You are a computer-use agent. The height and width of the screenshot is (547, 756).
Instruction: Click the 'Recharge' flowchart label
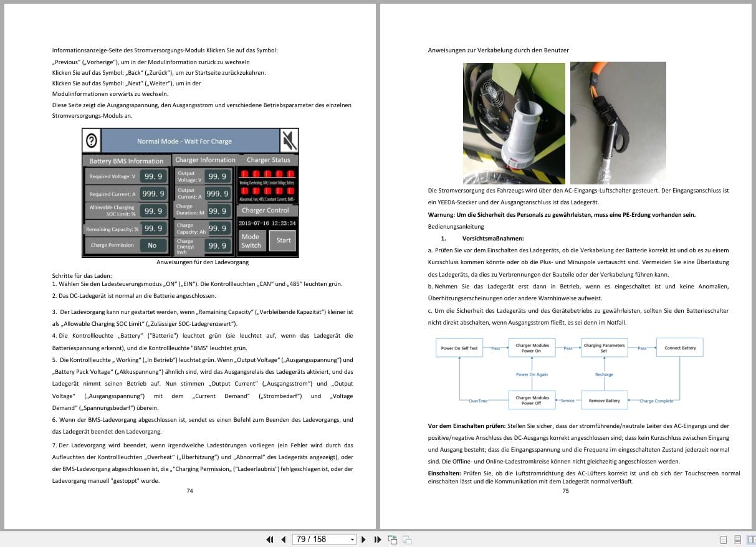(x=604, y=374)
